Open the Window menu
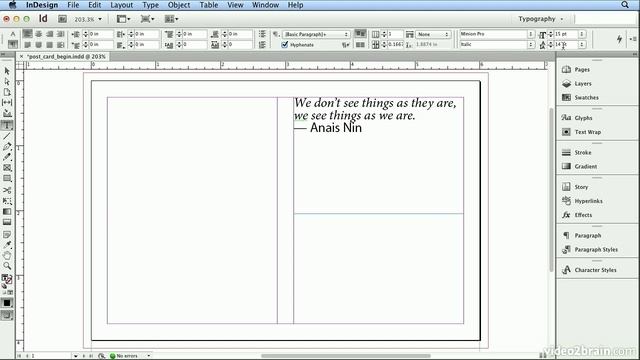The width and height of the screenshot is (640, 360). (265, 5)
